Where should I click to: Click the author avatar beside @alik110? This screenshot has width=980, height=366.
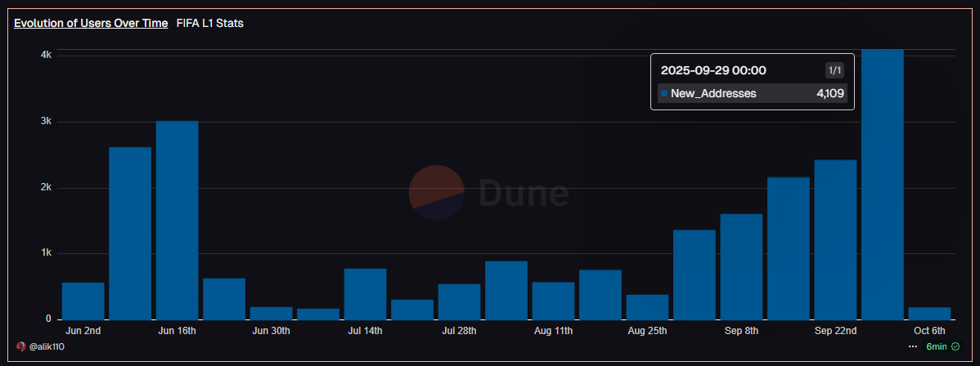tap(20, 346)
